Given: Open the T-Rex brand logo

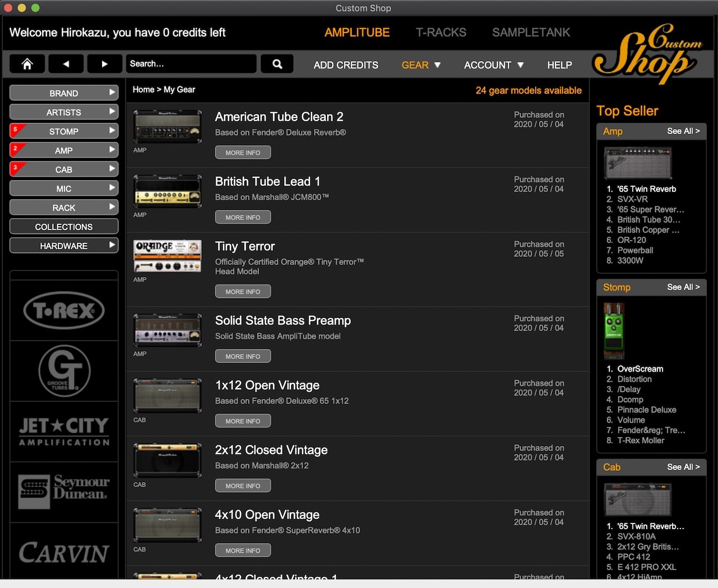Looking at the screenshot, I should point(64,310).
